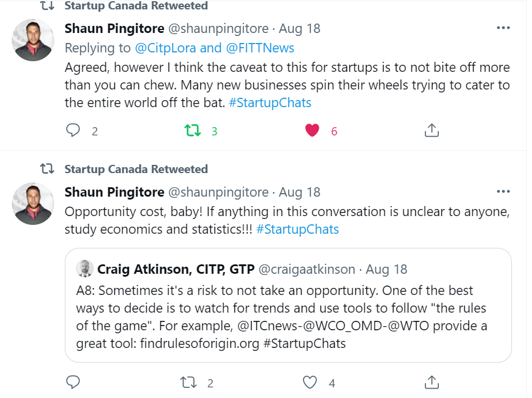The height and width of the screenshot is (398, 532).
Task: Open the more options menu on the Opportunity cost tweet
Action: pos(503,191)
